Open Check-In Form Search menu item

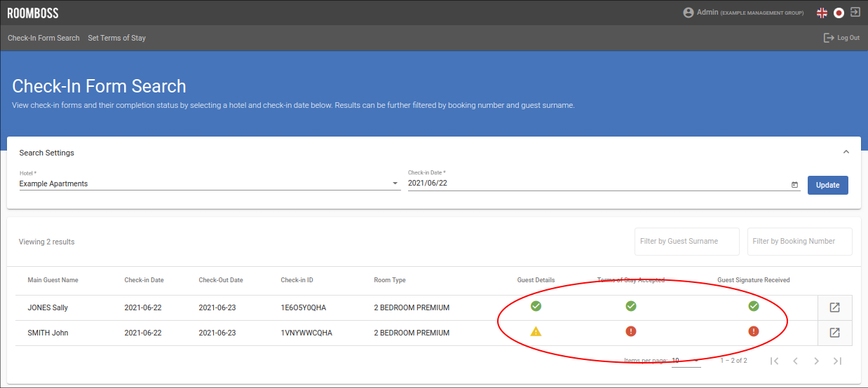43,38
